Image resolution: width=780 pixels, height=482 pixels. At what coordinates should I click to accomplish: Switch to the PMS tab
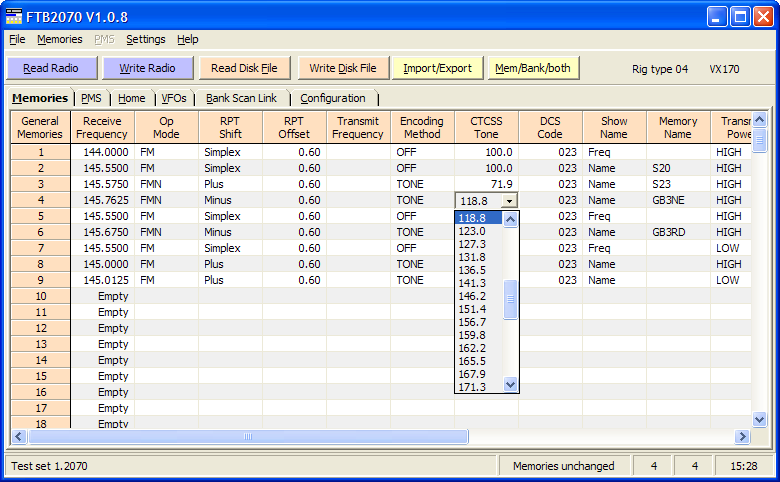[91, 98]
